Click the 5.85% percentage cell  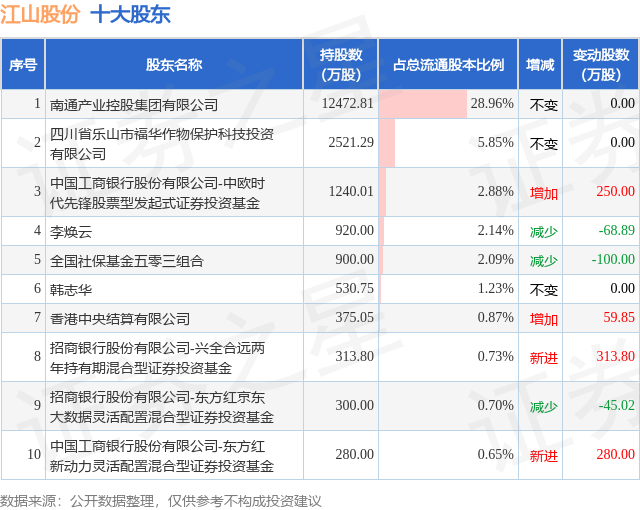pos(448,143)
